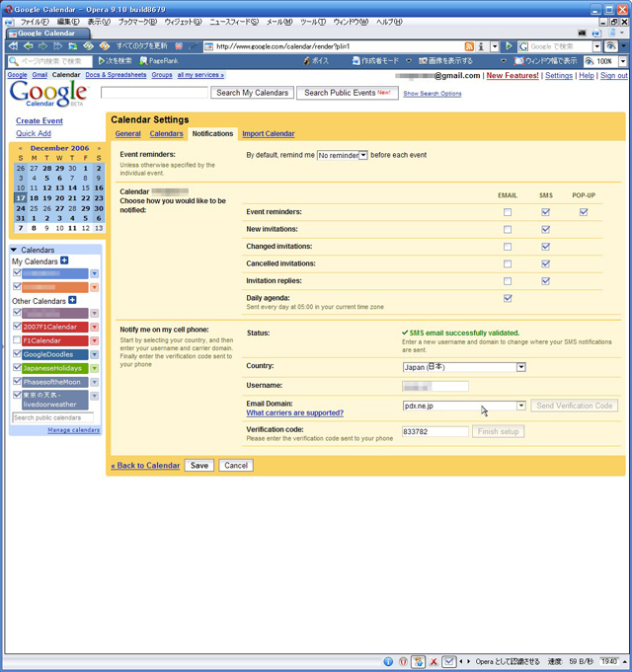The height and width of the screenshot is (672, 632).
Task: Open the Email Domain dropdown pdx.ne.jp
Action: tap(464, 406)
